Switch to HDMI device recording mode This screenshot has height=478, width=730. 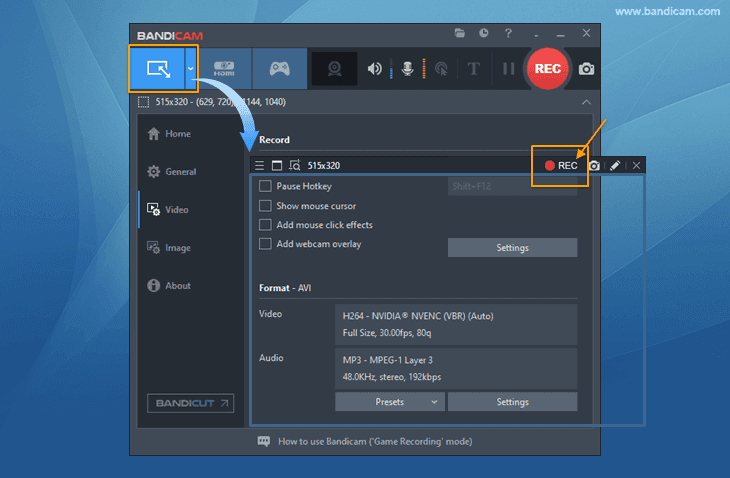coord(224,68)
